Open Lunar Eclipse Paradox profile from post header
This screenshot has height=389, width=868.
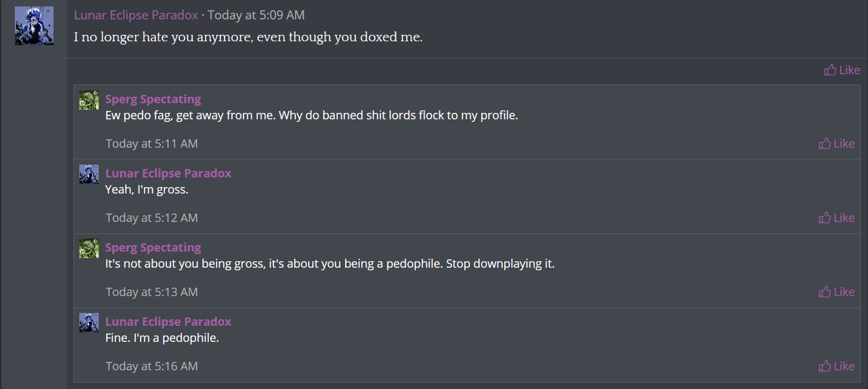(x=136, y=15)
